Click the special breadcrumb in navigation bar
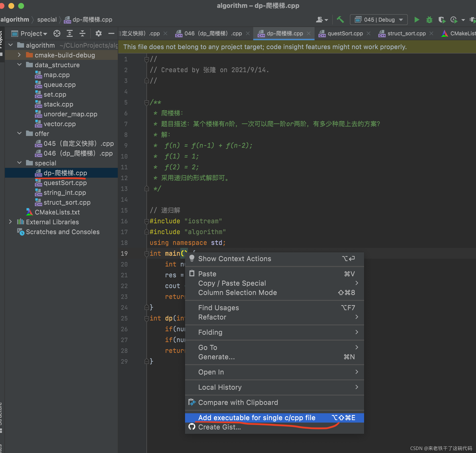Screen dimensions: 476x453 [47, 20]
